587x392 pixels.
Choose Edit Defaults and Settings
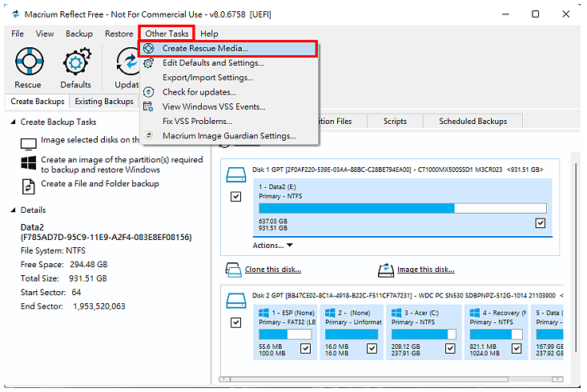229,63
